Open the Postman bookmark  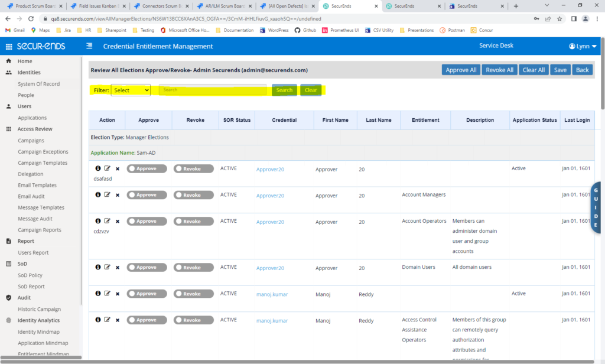coord(452,30)
